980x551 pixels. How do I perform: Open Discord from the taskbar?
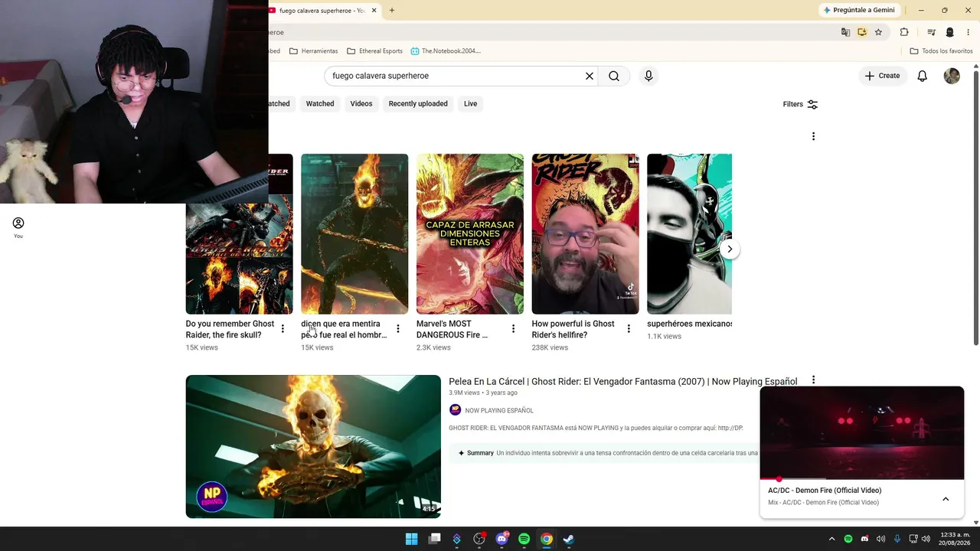pyautogui.click(x=501, y=539)
